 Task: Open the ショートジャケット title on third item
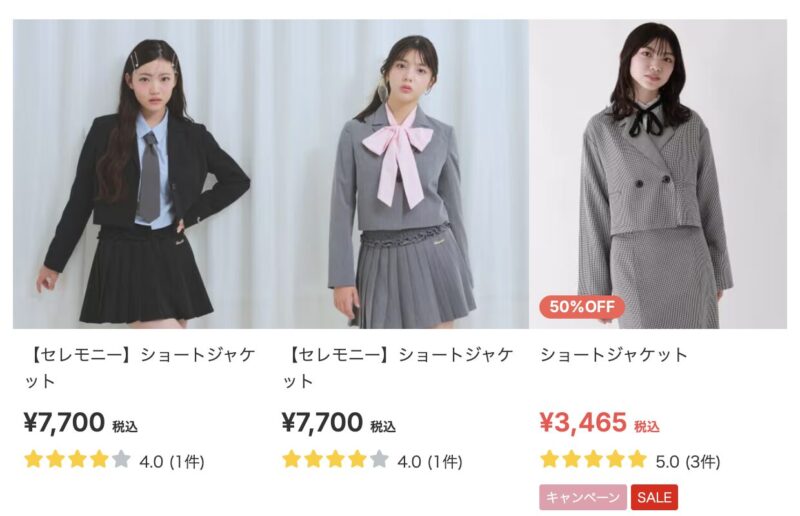tap(614, 355)
